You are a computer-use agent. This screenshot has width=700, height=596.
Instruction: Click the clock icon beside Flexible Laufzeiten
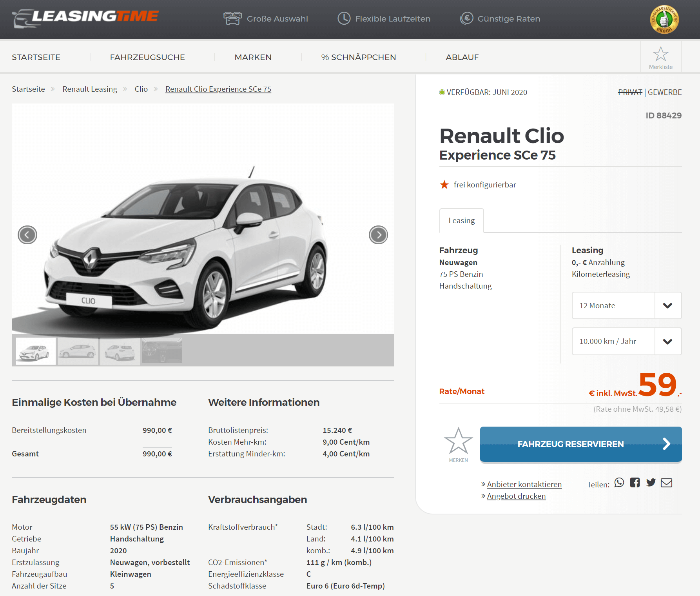pos(344,18)
